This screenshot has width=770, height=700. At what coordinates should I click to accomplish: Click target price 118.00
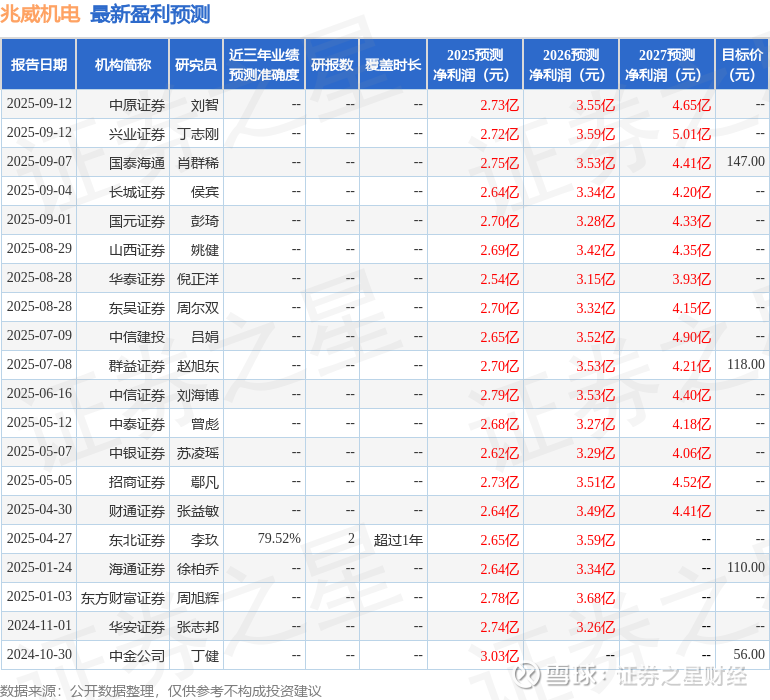[x=745, y=364]
